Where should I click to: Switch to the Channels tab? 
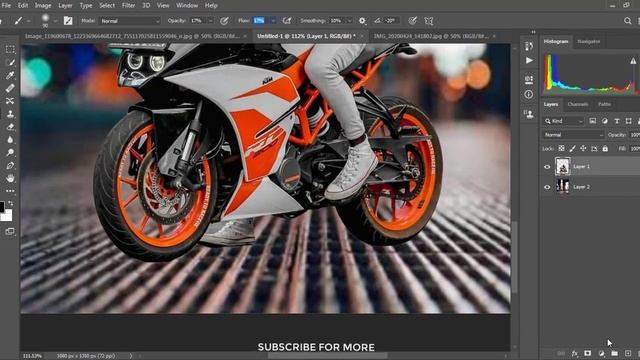tap(578, 104)
